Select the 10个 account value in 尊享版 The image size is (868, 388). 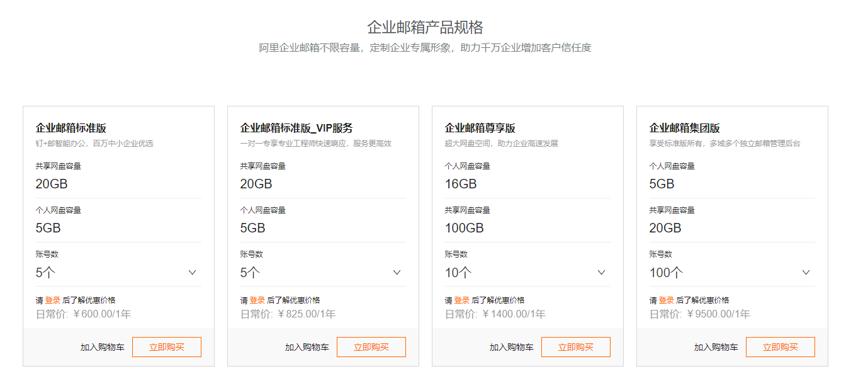[458, 273]
